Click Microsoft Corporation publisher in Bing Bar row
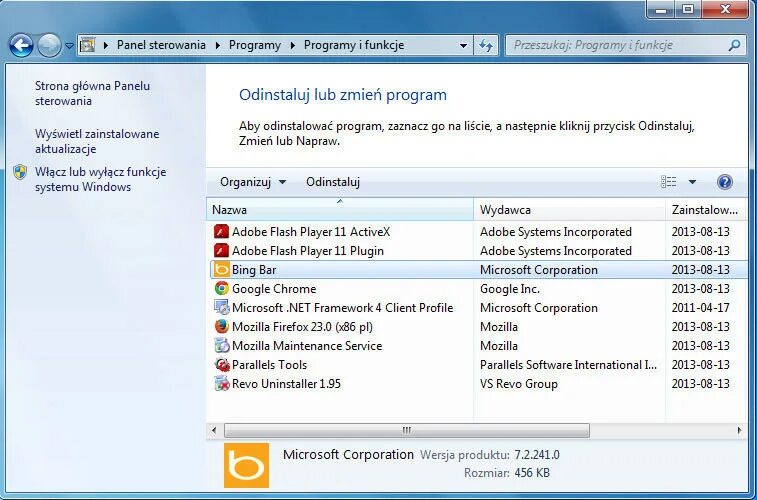757x500 pixels. [539, 269]
